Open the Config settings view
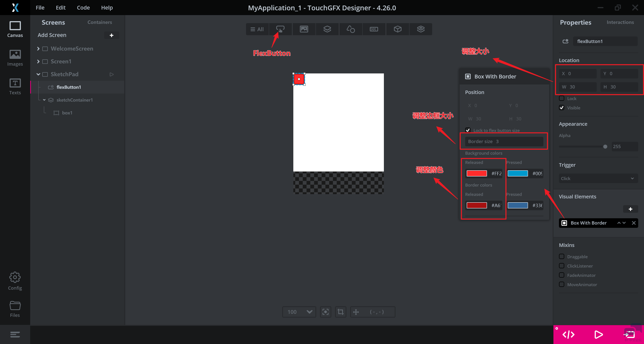Viewport: 644px width, 344px height. point(15,281)
